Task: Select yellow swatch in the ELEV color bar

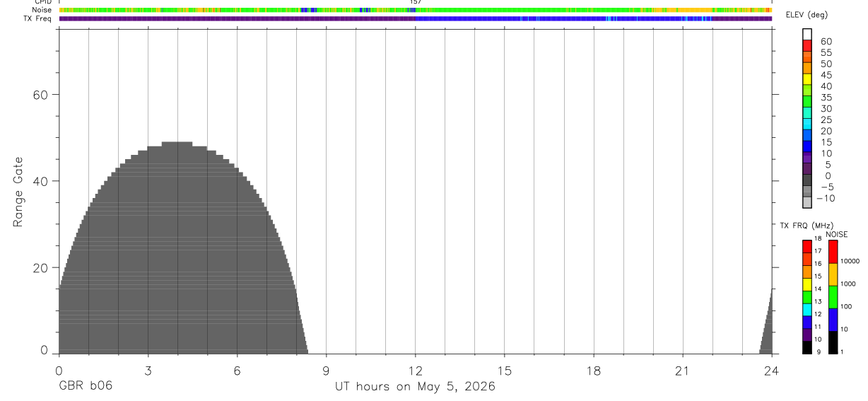Action: point(807,79)
